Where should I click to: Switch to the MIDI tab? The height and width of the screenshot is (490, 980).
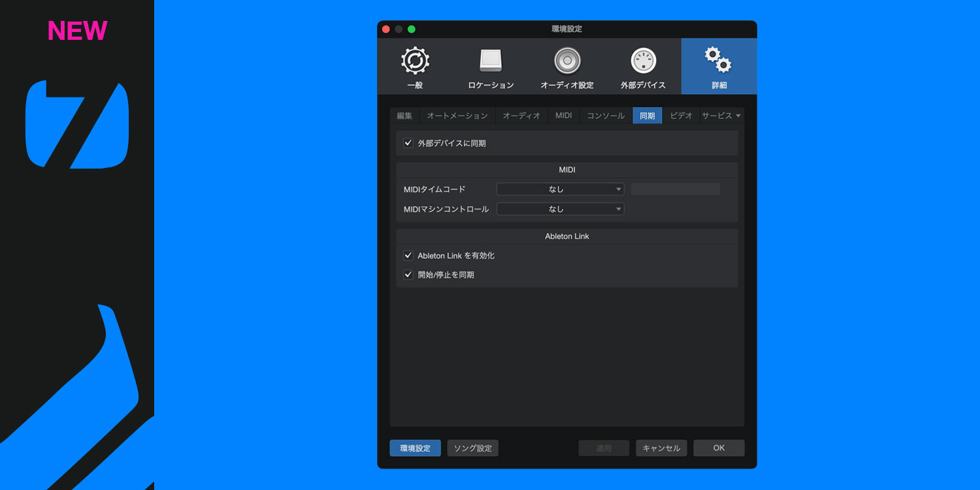[563, 116]
